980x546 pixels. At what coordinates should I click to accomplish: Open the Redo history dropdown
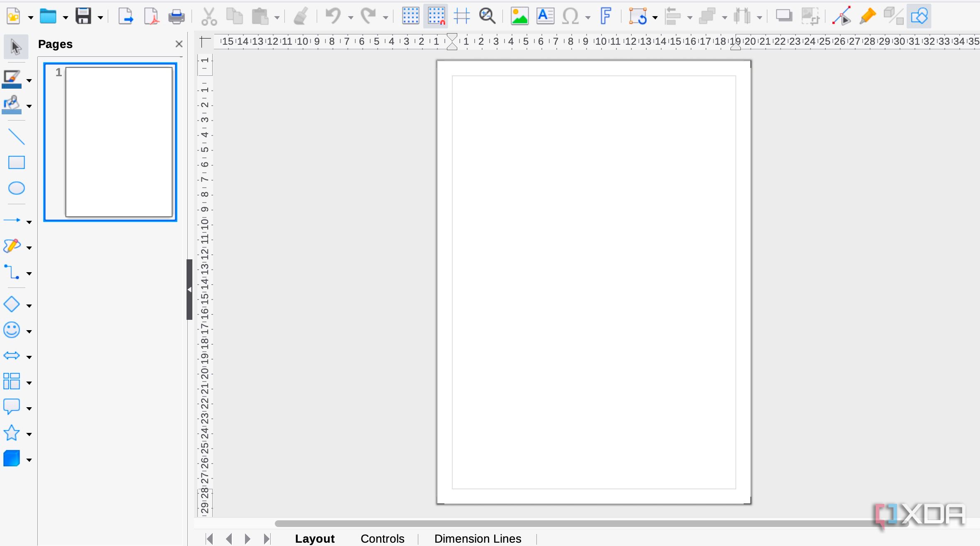coord(386,17)
